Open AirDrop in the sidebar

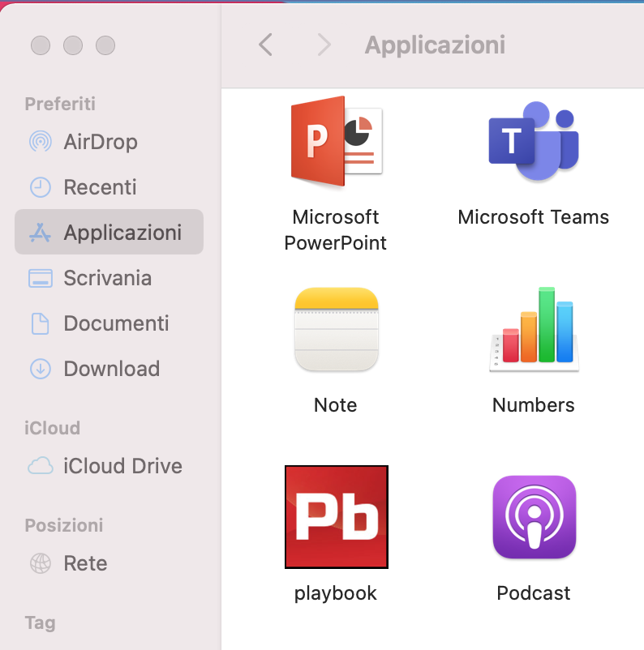[109, 142]
